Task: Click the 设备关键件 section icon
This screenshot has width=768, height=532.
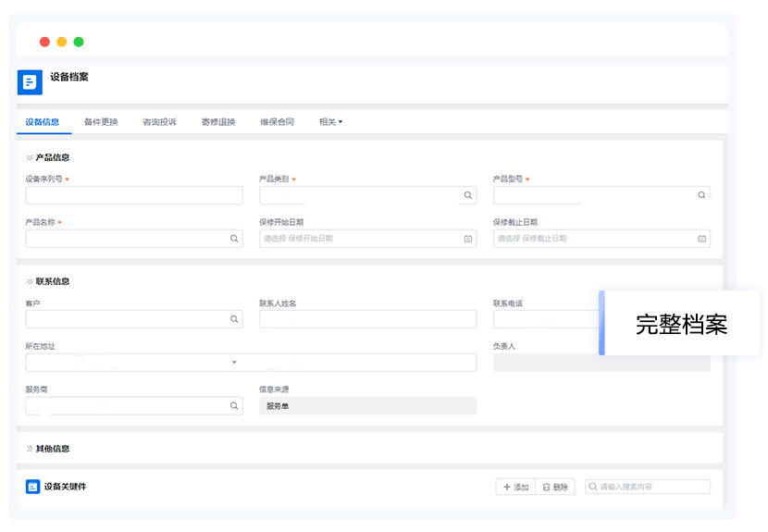Action: (32, 487)
